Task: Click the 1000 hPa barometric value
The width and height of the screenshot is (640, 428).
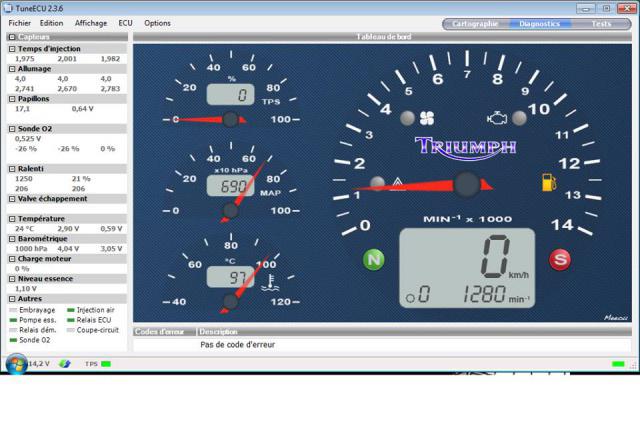Action: [31, 249]
